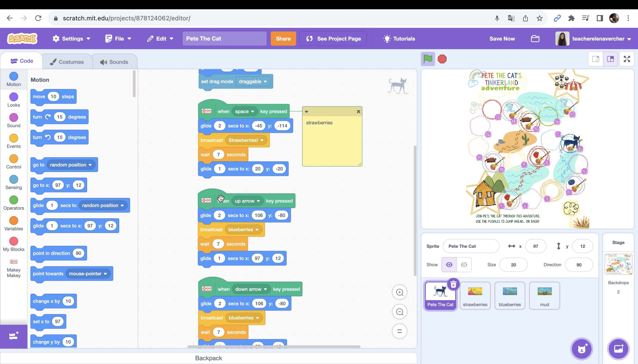Click the sprite Direction field

point(579,265)
